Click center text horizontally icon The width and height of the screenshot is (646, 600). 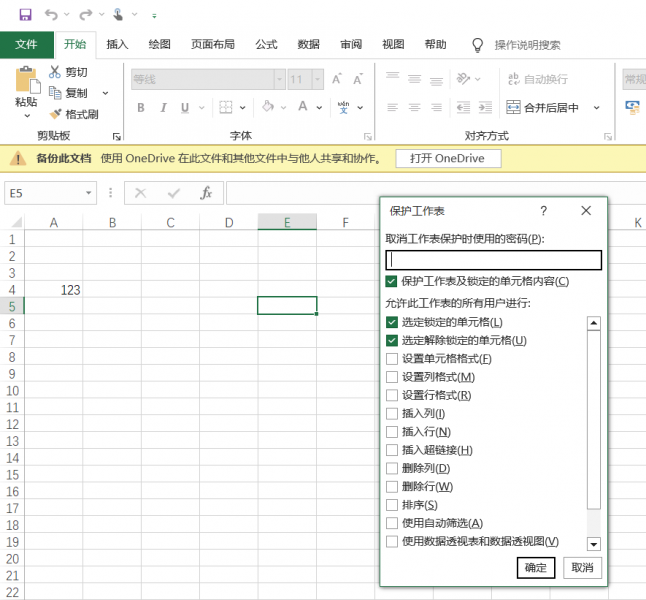414,108
